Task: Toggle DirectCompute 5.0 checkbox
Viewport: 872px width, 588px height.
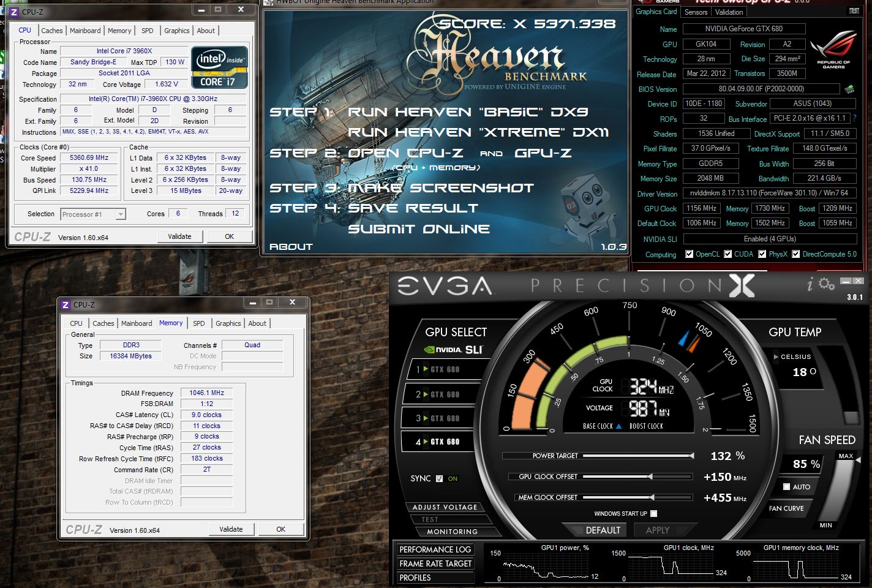Action: 796,254
